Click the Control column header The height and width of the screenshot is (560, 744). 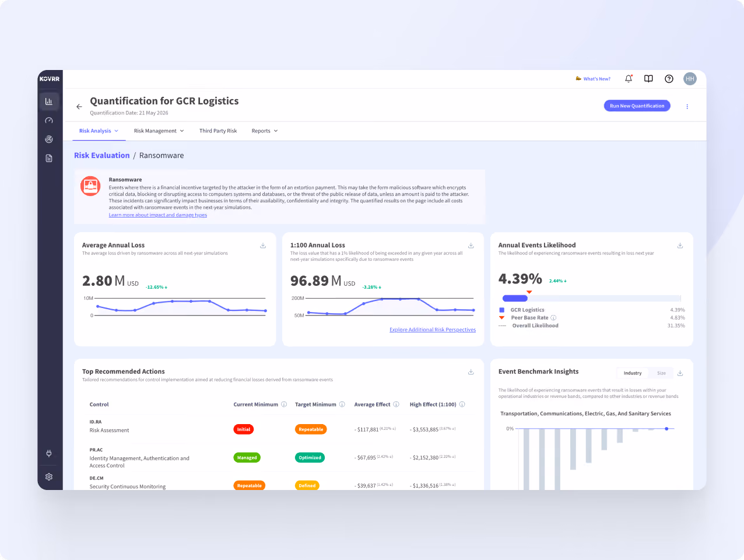99,404
